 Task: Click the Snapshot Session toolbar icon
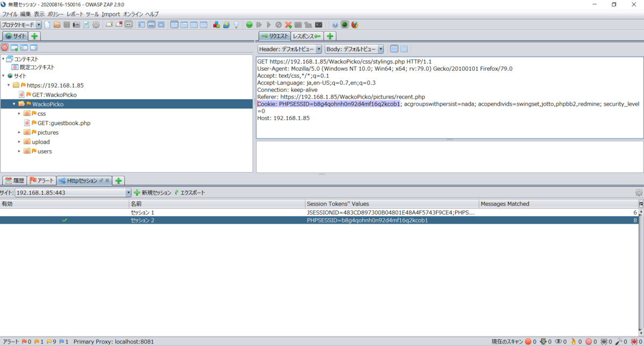76,25
